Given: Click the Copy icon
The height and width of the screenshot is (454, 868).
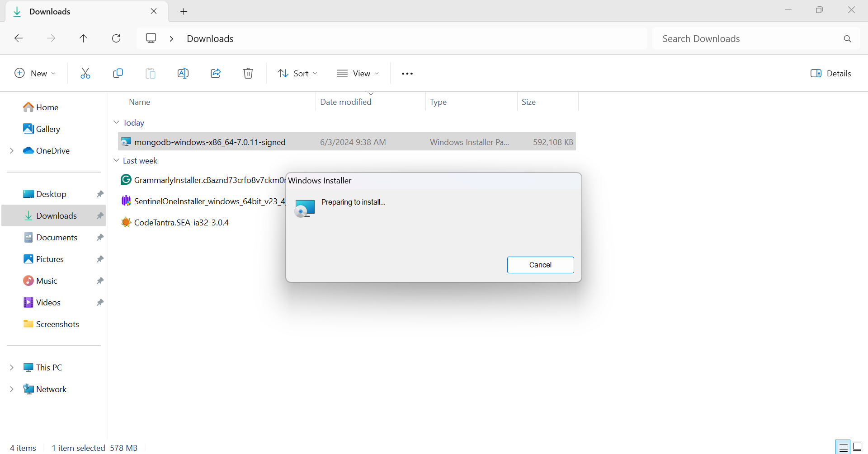Looking at the screenshot, I should coord(118,73).
